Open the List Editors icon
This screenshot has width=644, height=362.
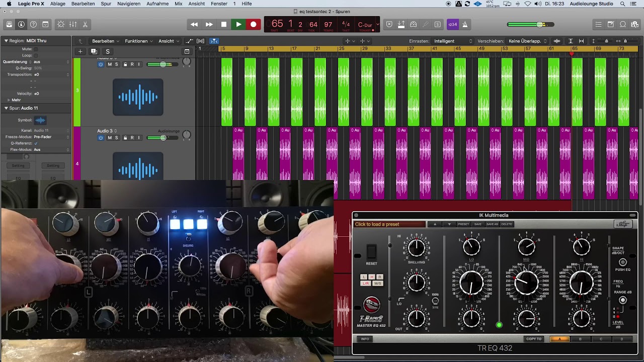[x=598, y=24]
